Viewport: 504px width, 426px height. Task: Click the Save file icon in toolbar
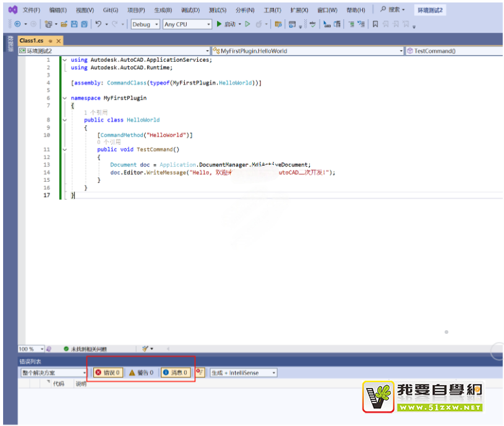pyautogui.click(x=74, y=24)
